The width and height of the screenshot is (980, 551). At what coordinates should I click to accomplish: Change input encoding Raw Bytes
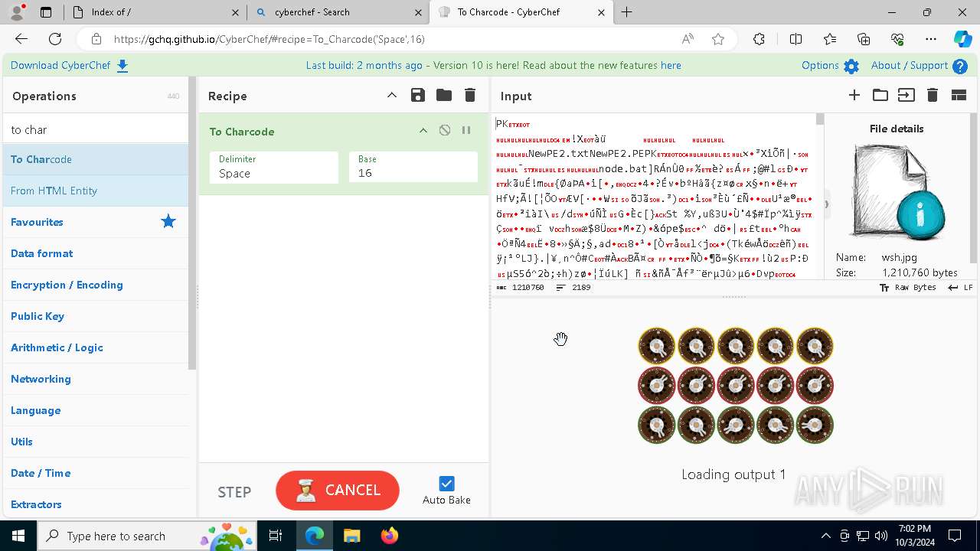907,288
